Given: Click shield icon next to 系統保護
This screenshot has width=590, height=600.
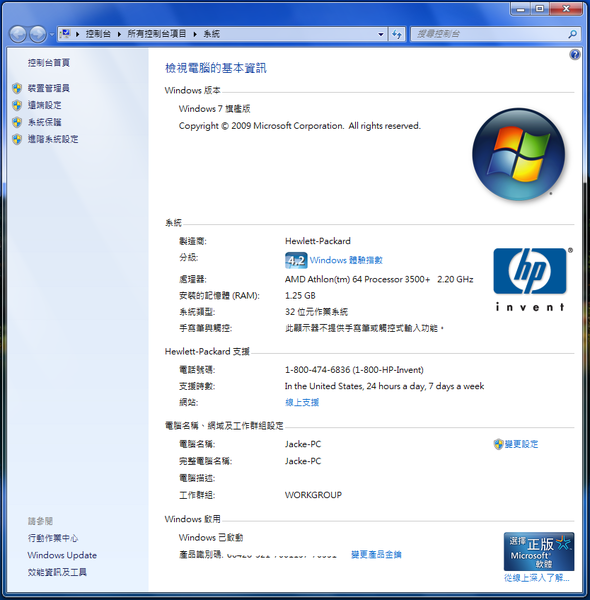Looking at the screenshot, I should point(17,122).
